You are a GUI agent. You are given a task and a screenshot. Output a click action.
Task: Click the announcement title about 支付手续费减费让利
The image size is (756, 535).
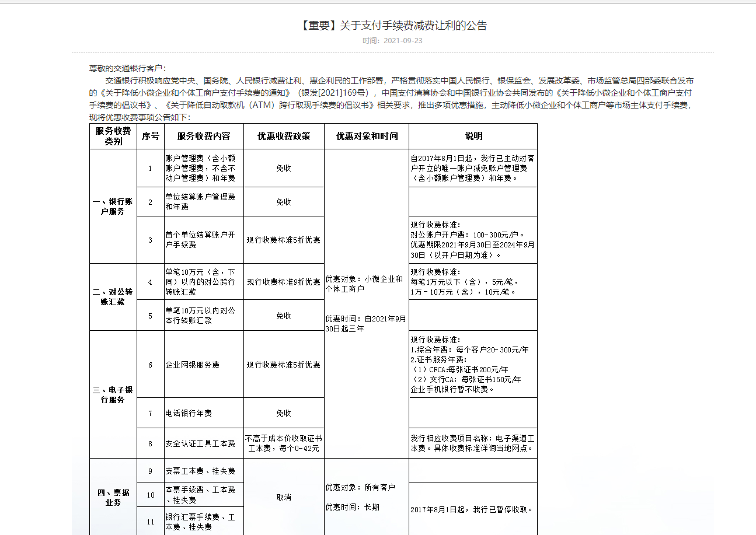[x=393, y=25]
